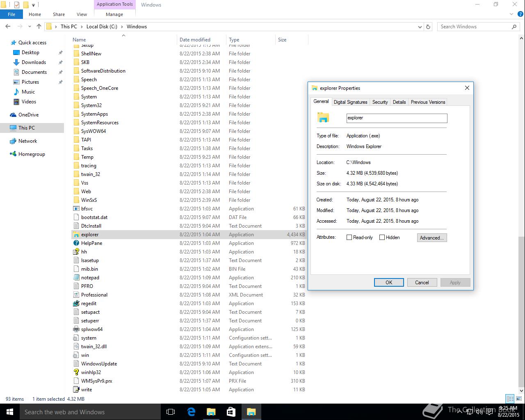Switch to the Previous Versions tab

(x=428, y=102)
